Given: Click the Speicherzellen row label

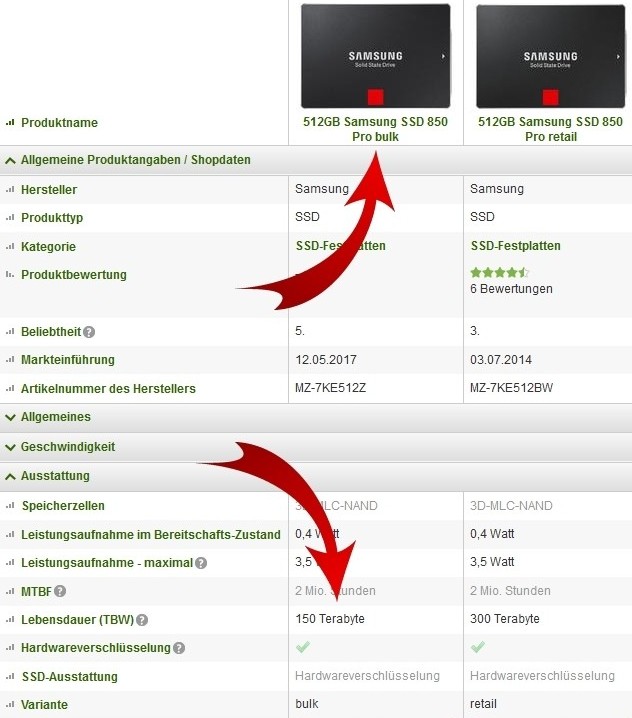Looking at the screenshot, I should [x=63, y=506].
